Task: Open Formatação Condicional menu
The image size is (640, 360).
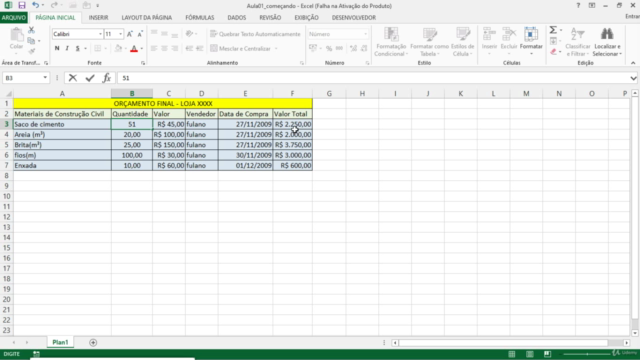Action: 391,42
